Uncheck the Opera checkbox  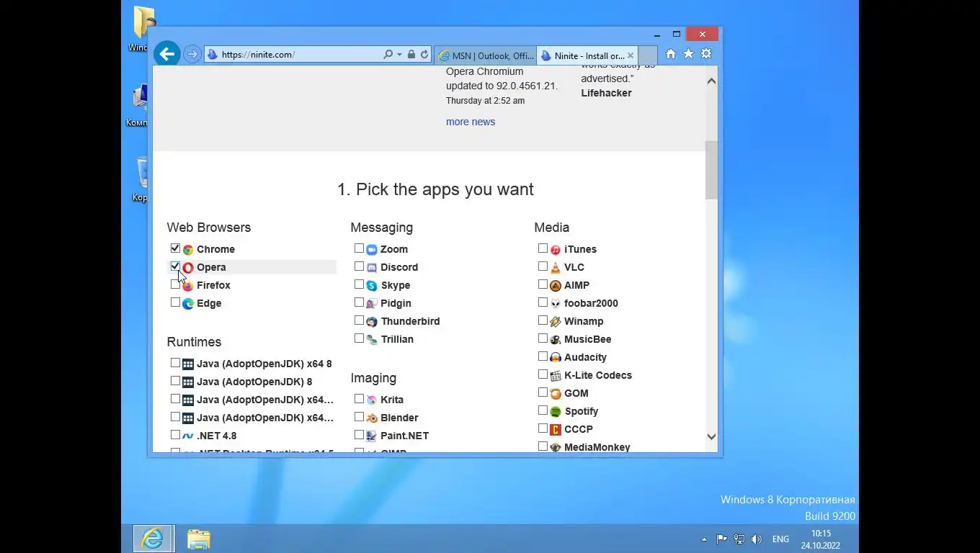tap(175, 266)
